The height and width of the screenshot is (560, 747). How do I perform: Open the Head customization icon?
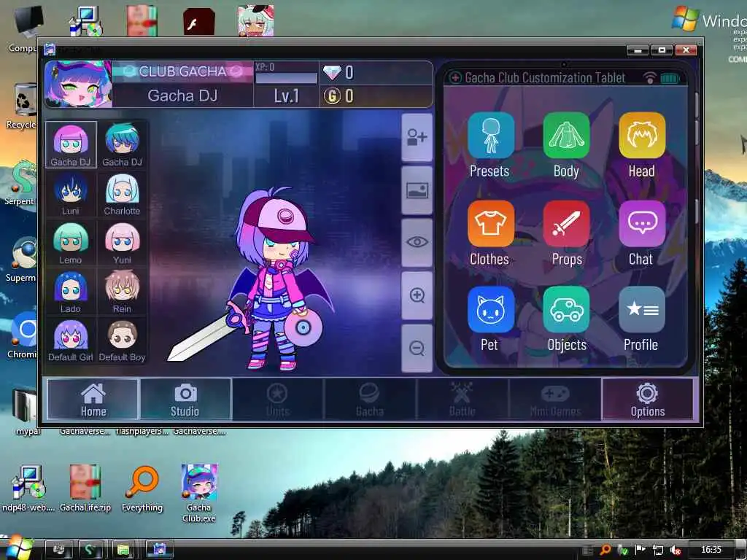pyautogui.click(x=642, y=136)
